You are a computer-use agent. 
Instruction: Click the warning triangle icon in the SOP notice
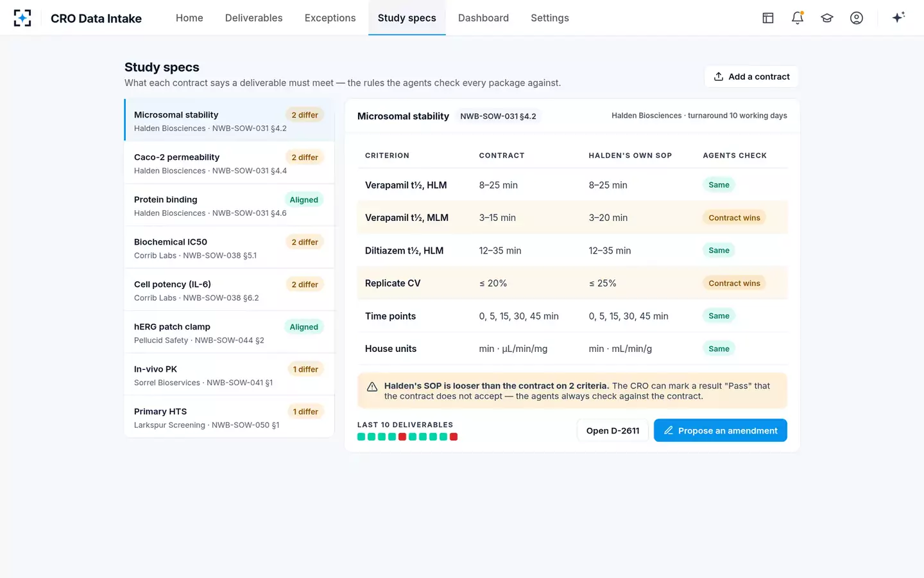(372, 387)
